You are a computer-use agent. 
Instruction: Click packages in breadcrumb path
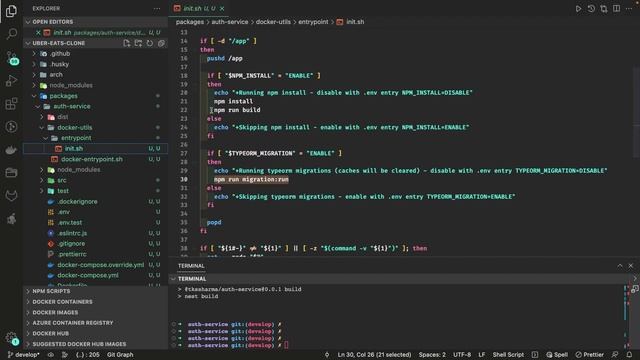(x=189, y=22)
